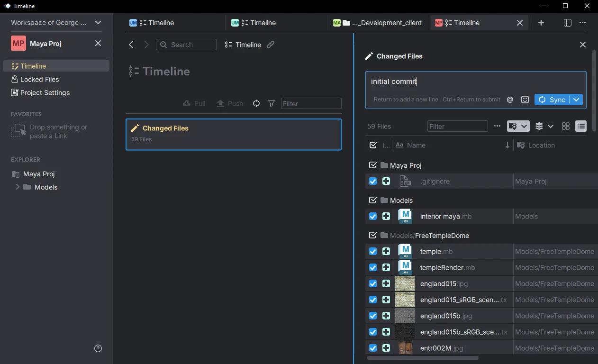This screenshot has height=364, width=598.
Task: Insert a mention with the @ icon
Action: point(510,100)
